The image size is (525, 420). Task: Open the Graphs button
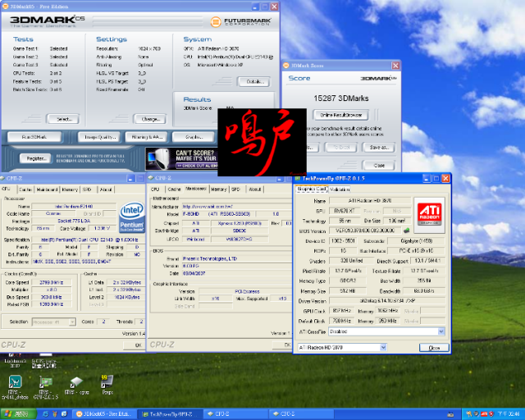(x=194, y=137)
